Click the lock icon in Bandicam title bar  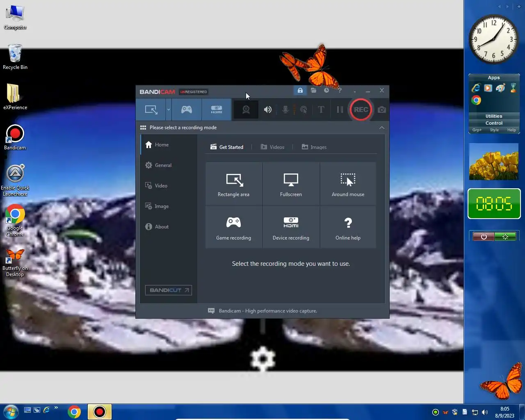tap(300, 90)
